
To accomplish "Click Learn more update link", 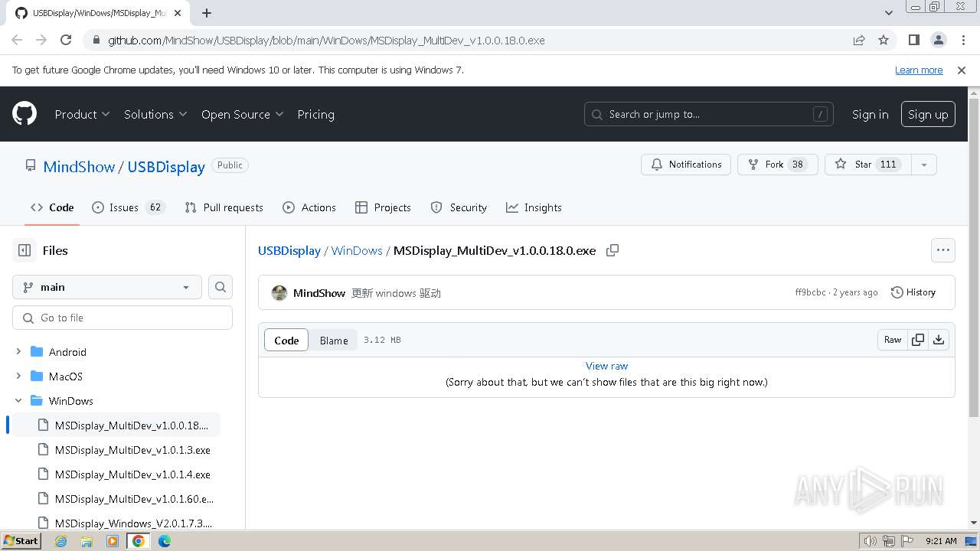I will 919,70.
